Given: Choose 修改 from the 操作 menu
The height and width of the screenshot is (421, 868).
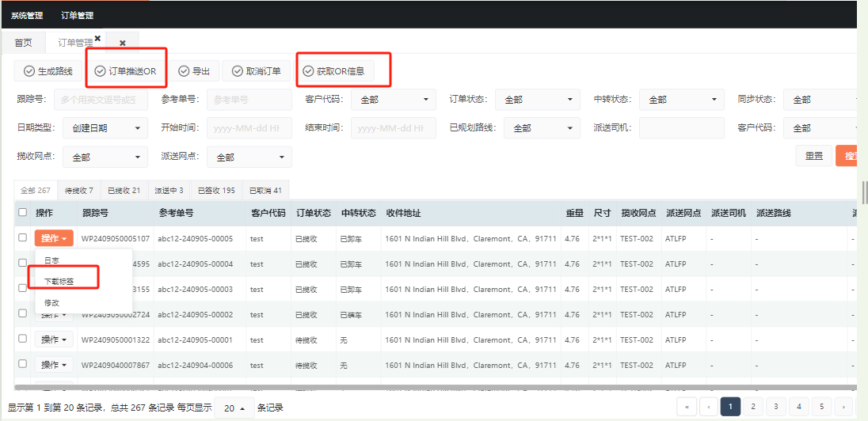Looking at the screenshot, I should [x=83, y=302].
